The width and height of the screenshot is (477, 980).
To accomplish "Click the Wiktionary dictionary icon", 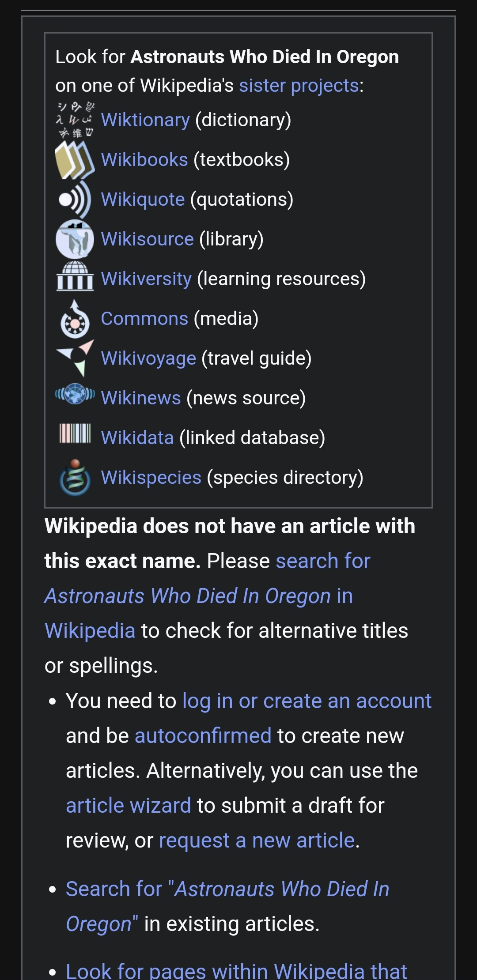I will pyautogui.click(x=74, y=118).
